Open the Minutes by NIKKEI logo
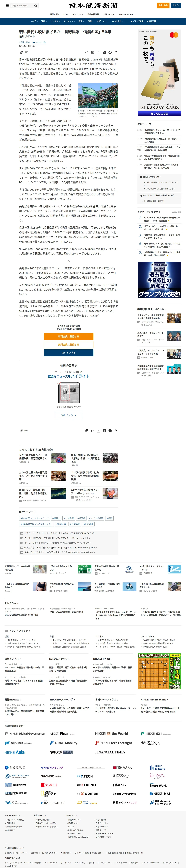 coord(18,743)
